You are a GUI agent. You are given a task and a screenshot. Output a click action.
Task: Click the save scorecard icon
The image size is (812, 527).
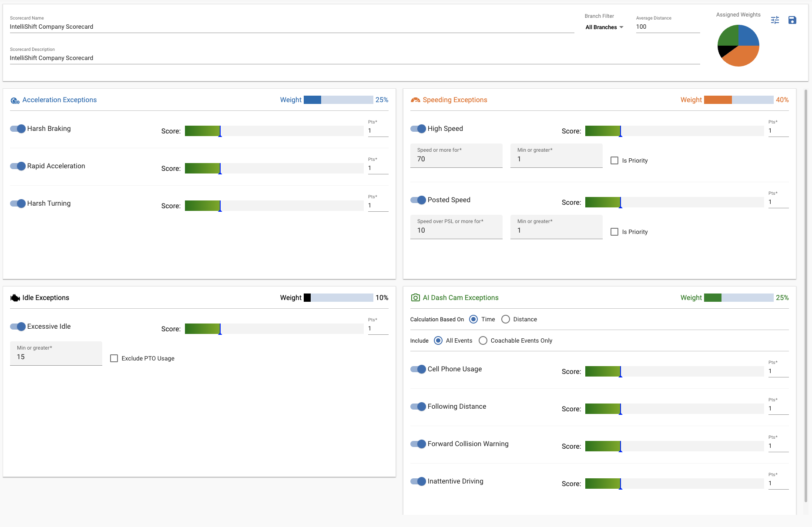(x=792, y=20)
